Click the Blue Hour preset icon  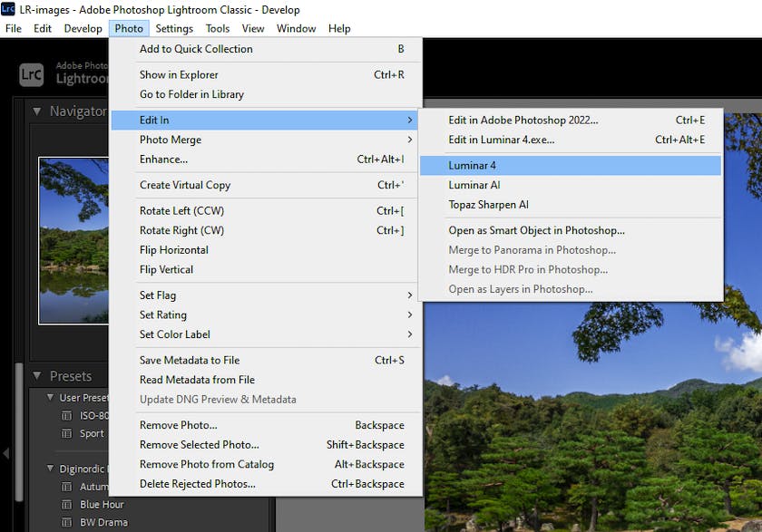pyautogui.click(x=66, y=505)
